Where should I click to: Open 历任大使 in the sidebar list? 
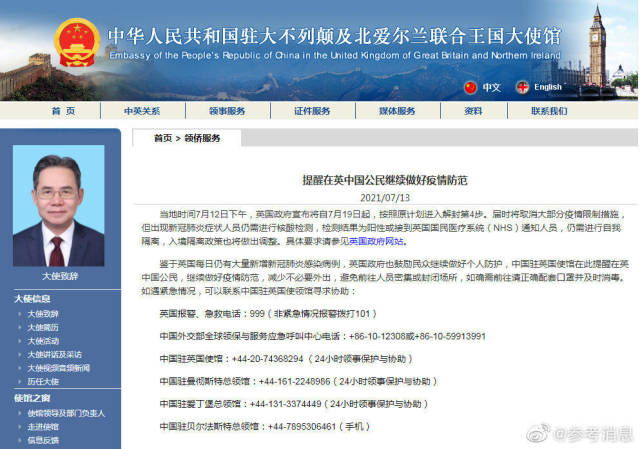click(x=43, y=381)
